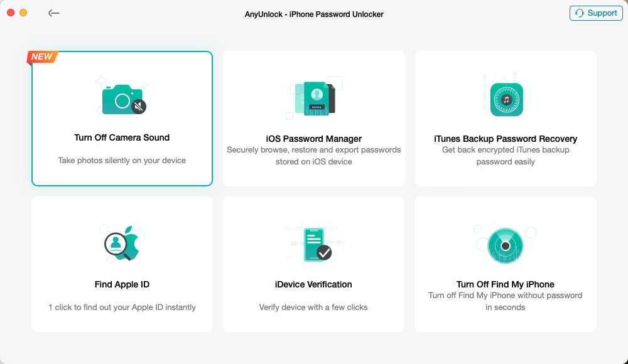The height and width of the screenshot is (364, 628).
Task: Click the iOS Password Manager ID card icon
Action: click(316, 99)
